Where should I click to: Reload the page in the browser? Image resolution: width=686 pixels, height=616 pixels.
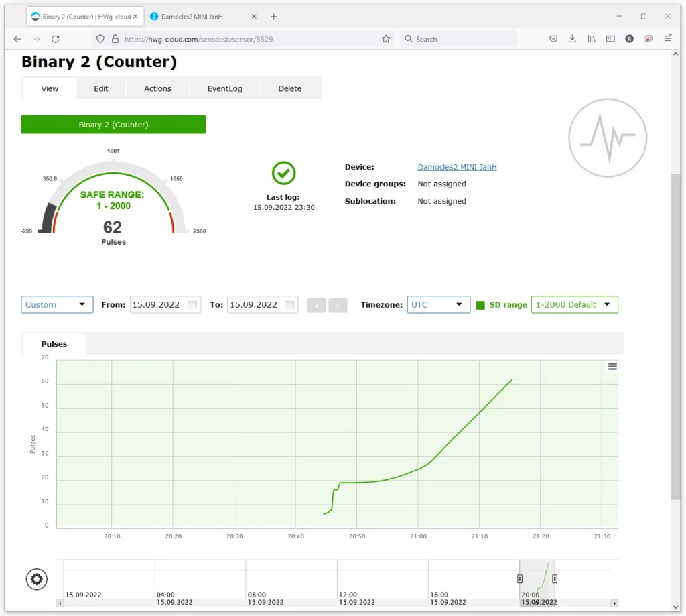(56, 39)
